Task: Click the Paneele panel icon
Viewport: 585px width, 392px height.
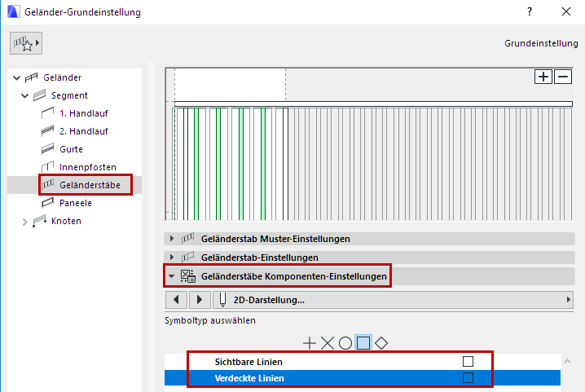Action: (x=48, y=203)
